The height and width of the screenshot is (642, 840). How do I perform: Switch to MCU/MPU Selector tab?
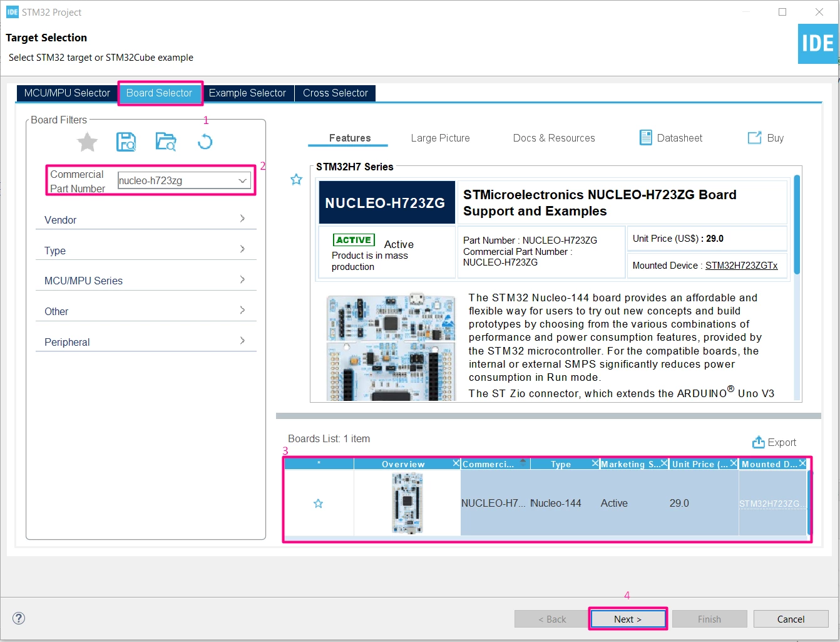click(x=67, y=93)
